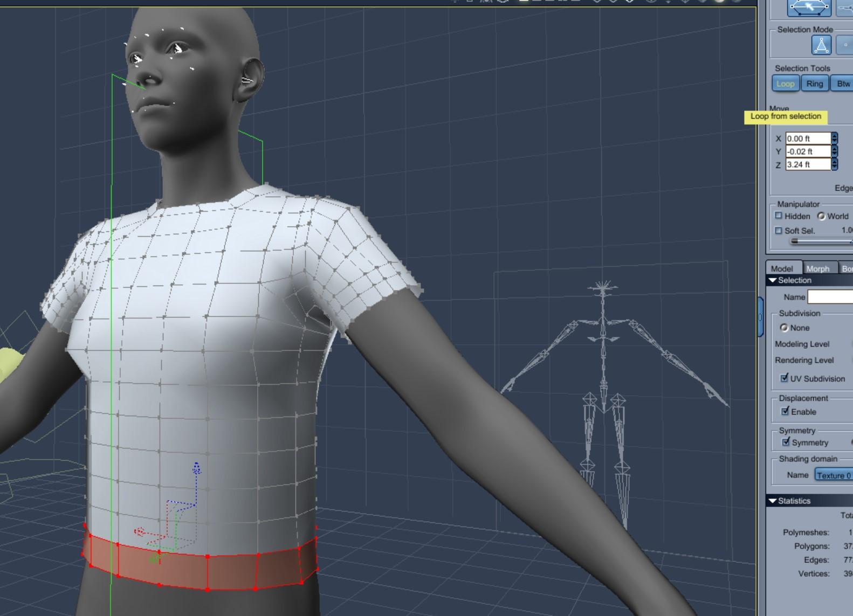Click the blue Z-axis manipulator handle
Screen dimensions: 853x616
coord(196,468)
